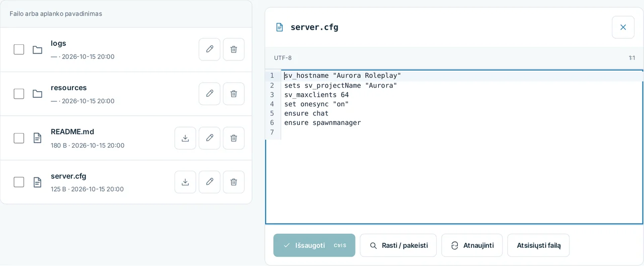
Task: Click the README.md file icon
Action: (37, 138)
